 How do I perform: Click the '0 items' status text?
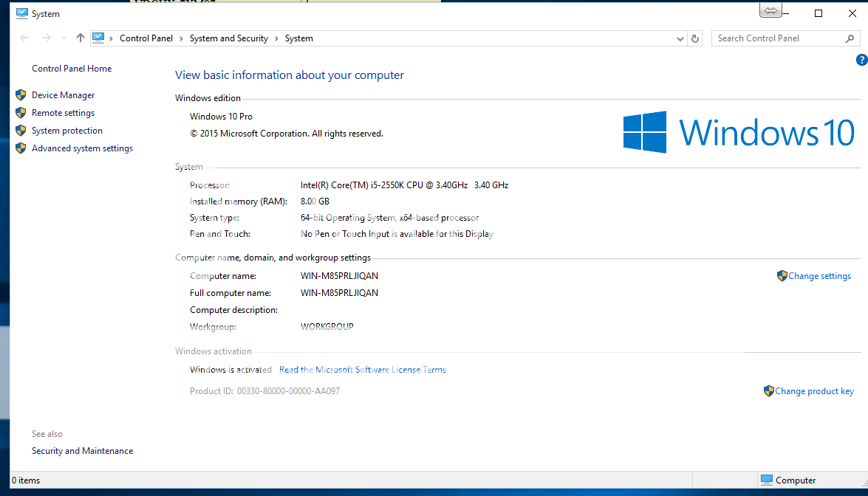(x=26, y=480)
